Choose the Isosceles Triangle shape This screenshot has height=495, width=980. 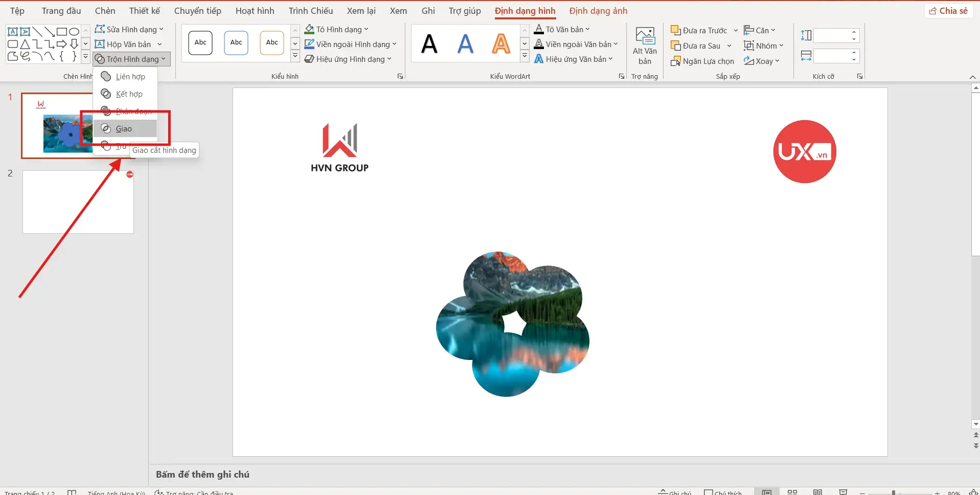click(x=25, y=44)
